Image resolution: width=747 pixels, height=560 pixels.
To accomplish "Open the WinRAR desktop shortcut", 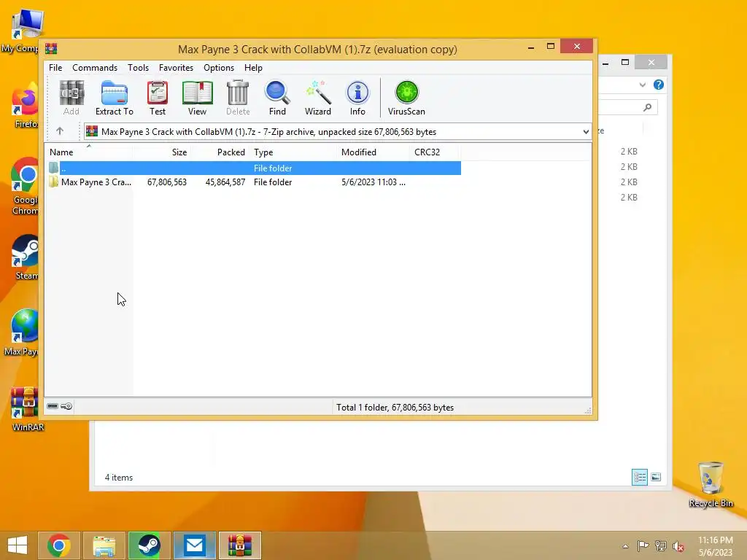I will click(27, 409).
